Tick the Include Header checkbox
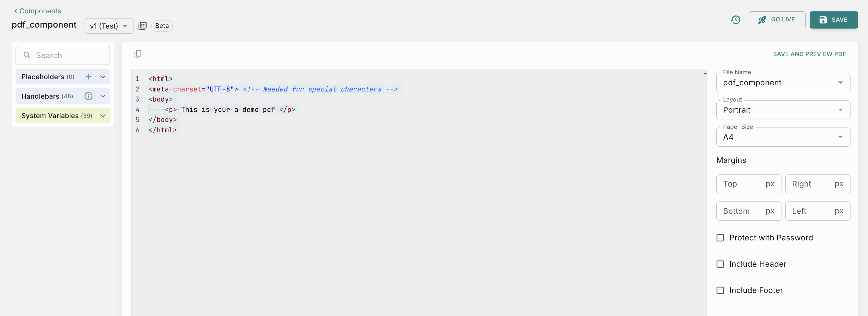 (x=720, y=264)
